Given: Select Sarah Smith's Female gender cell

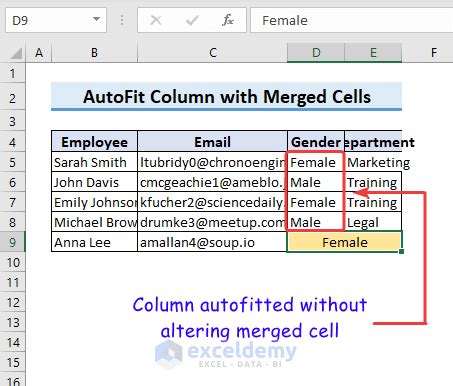Looking at the screenshot, I should [316, 162].
